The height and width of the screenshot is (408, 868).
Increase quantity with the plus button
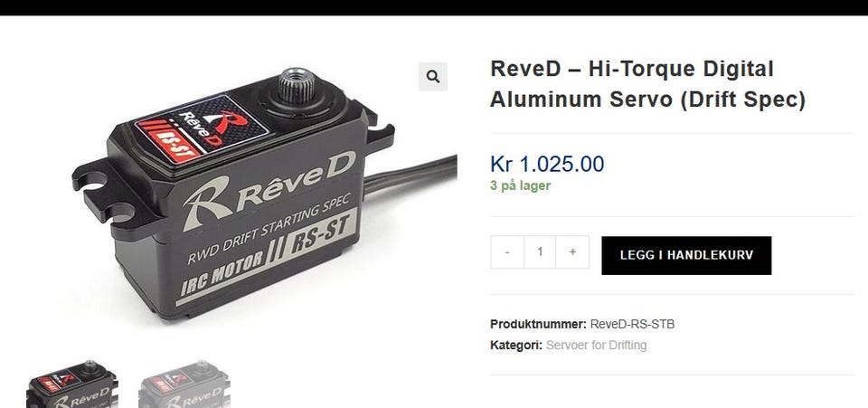(572, 251)
